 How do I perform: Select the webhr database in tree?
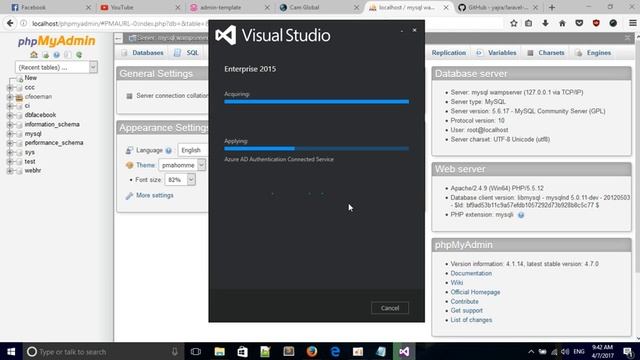click(33, 171)
